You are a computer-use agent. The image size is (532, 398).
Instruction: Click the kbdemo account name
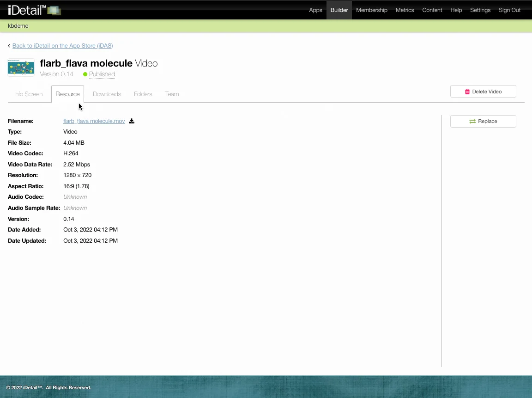click(x=18, y=26)
